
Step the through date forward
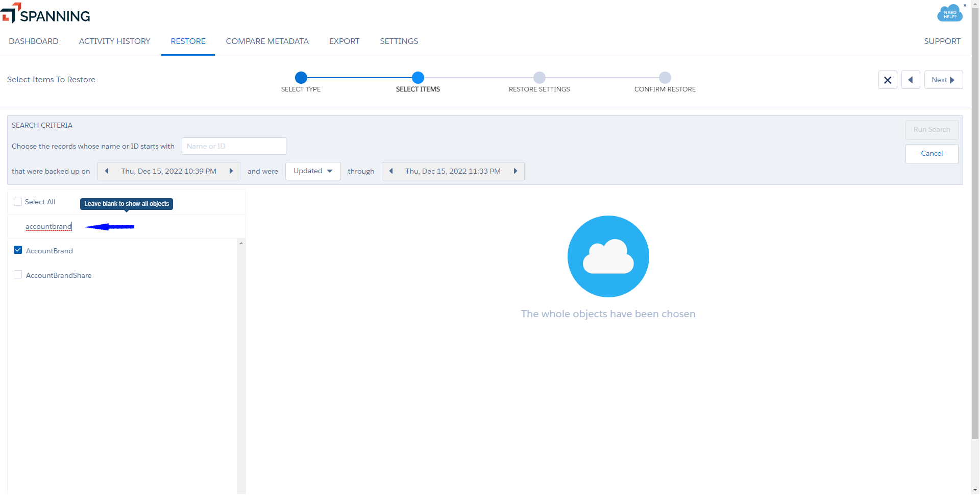click(x=516, y=171)
